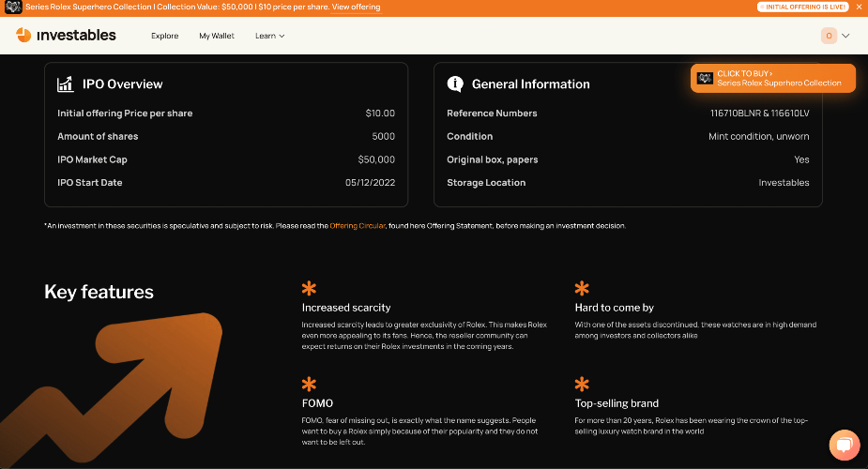Click the Investables logo
The height and width of the screenshot is (469, 868).
coord(66,36)
